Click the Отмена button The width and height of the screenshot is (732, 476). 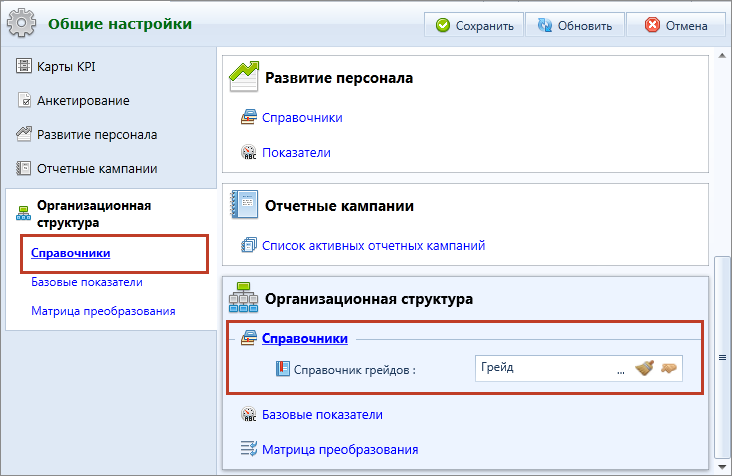pos(675,25)
